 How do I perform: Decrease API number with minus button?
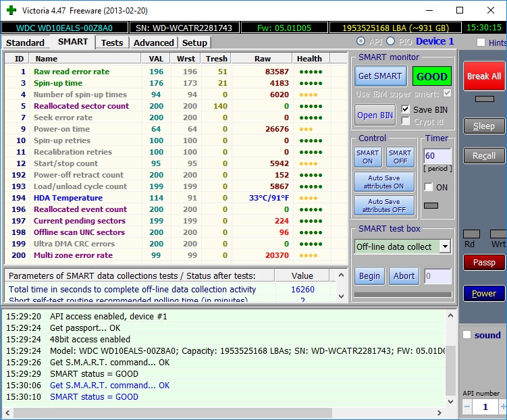(x=467, y=406)
